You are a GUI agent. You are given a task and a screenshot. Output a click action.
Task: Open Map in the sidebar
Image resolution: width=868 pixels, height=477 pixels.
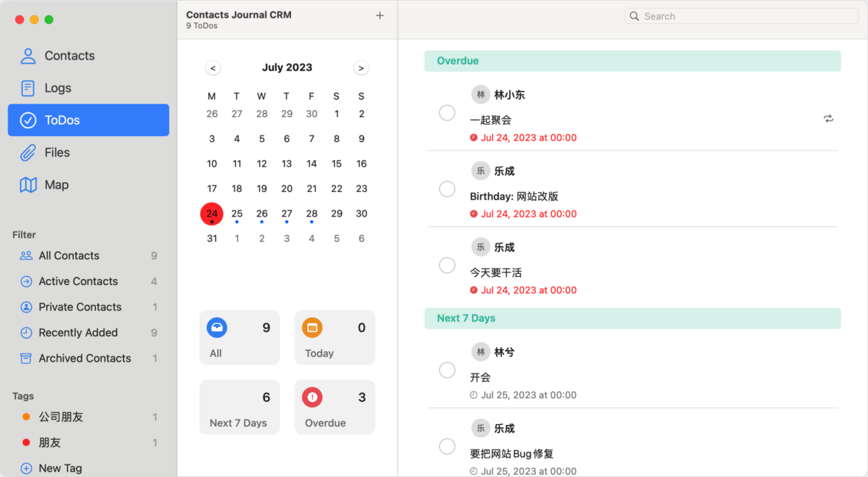(x=89, y=185)
